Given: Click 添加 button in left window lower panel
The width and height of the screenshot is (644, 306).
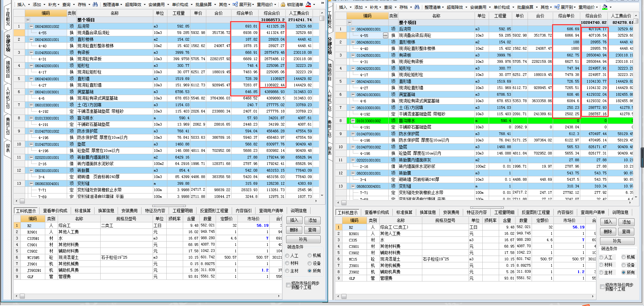Looking at the screenshot, I should click(313, 220).
